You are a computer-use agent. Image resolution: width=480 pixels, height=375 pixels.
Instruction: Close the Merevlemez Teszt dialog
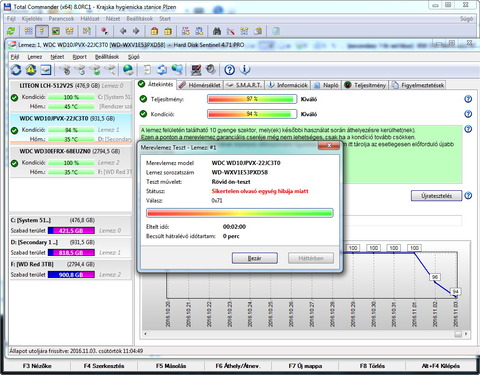[x=329, y=146]
